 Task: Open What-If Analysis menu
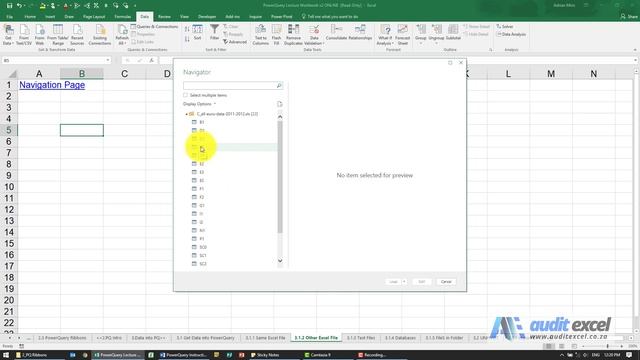[x=385, y=34]
